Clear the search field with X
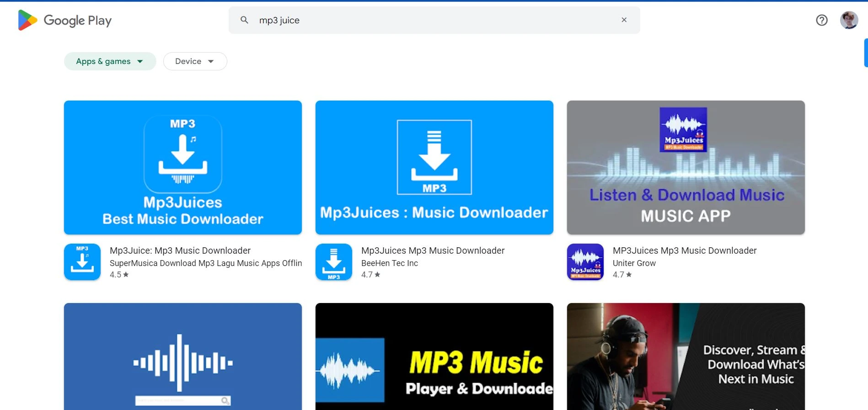This screenshot has height=410, width=868. pyautogui.click(x=624, y=20)
